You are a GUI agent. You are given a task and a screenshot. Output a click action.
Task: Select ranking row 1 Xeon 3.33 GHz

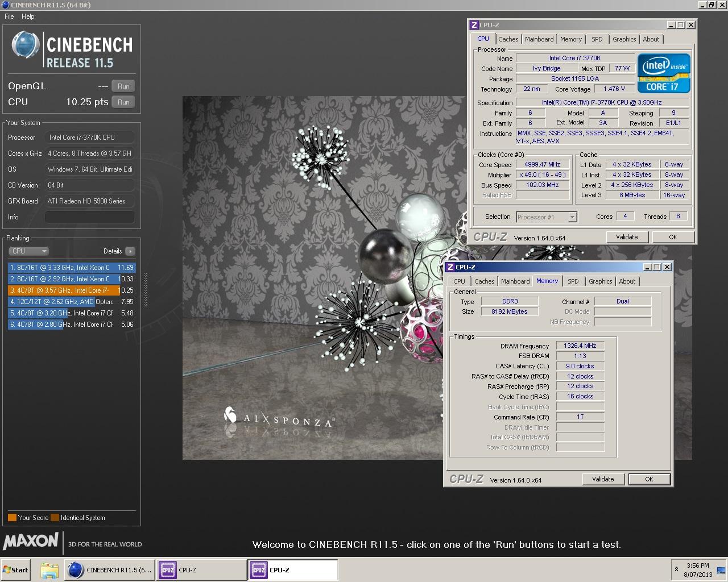point(72,267)
